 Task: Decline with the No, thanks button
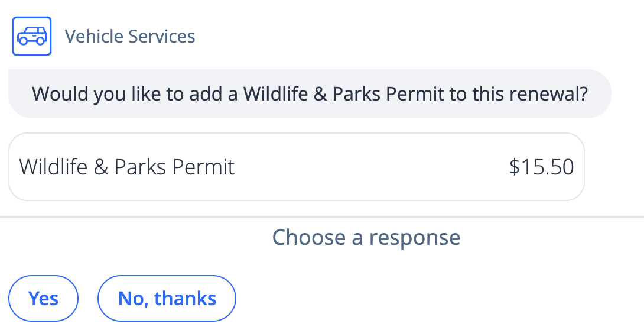pyautogui.click(x=167, y=298)
